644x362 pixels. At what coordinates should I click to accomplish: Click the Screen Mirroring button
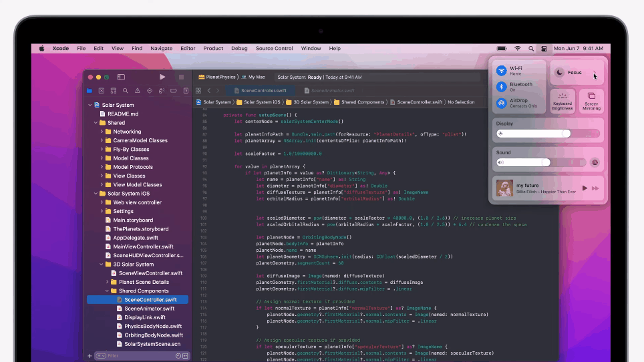click(x=591, y=101)
